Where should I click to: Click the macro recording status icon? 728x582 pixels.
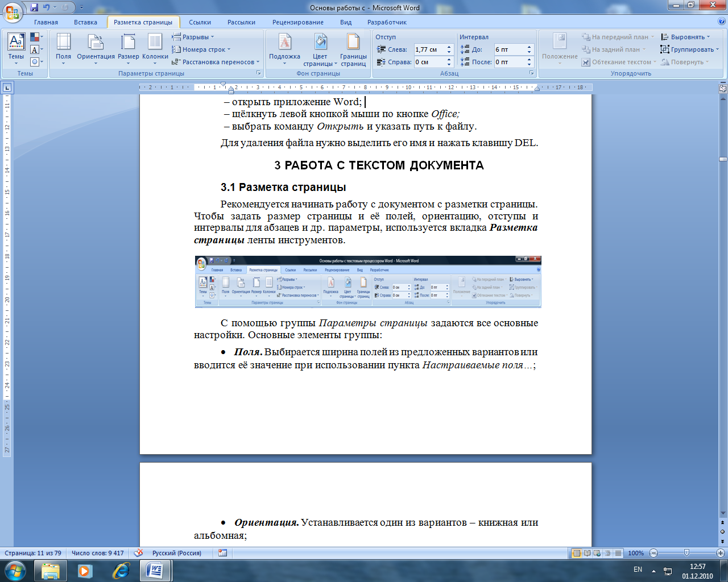tap(222, 553)
